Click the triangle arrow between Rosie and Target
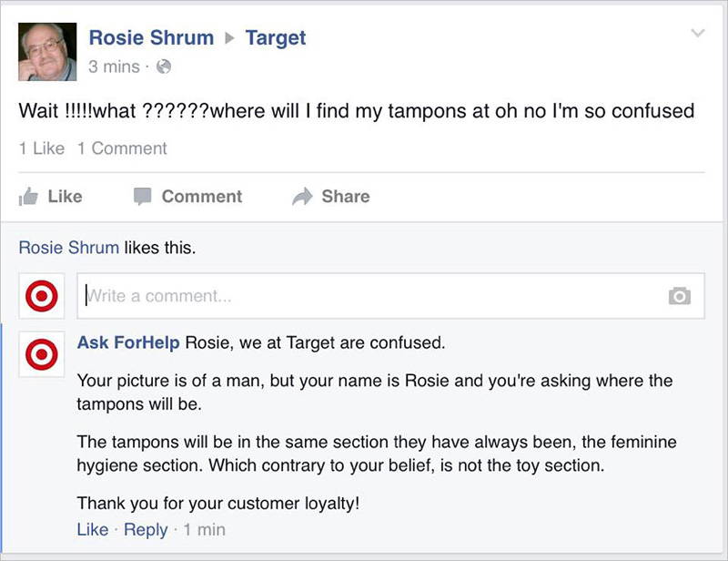The height and width of the screenshot is (561, 728). [229, 37]
